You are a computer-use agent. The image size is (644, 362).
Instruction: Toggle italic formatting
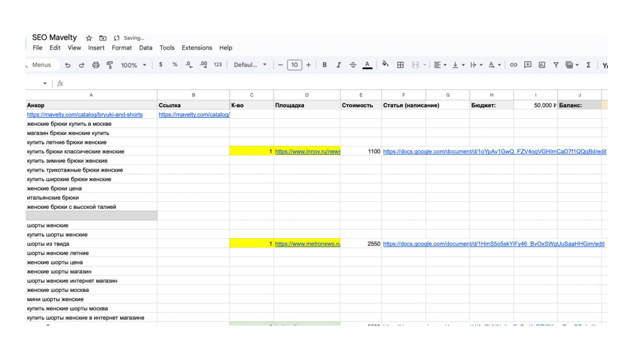[x=338, y=65]
